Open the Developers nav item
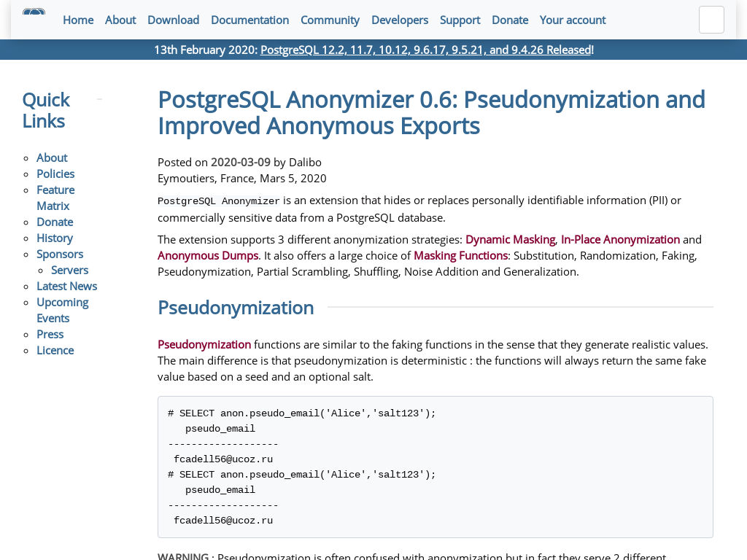The image size is (747, 560). pos(400,20)
